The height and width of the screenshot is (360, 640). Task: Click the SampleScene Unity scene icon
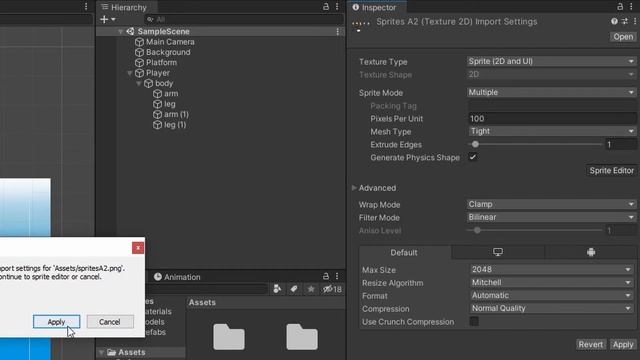click(x=130, y=31)
